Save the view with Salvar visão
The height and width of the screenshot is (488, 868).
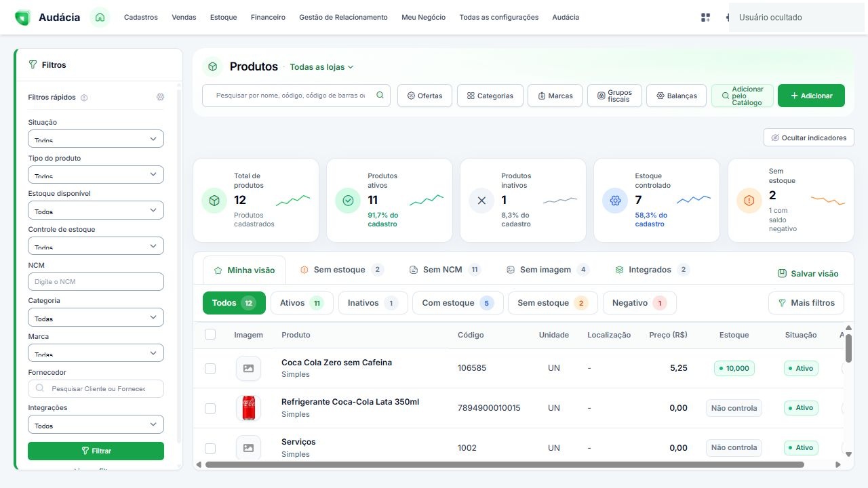coord(808,274)
